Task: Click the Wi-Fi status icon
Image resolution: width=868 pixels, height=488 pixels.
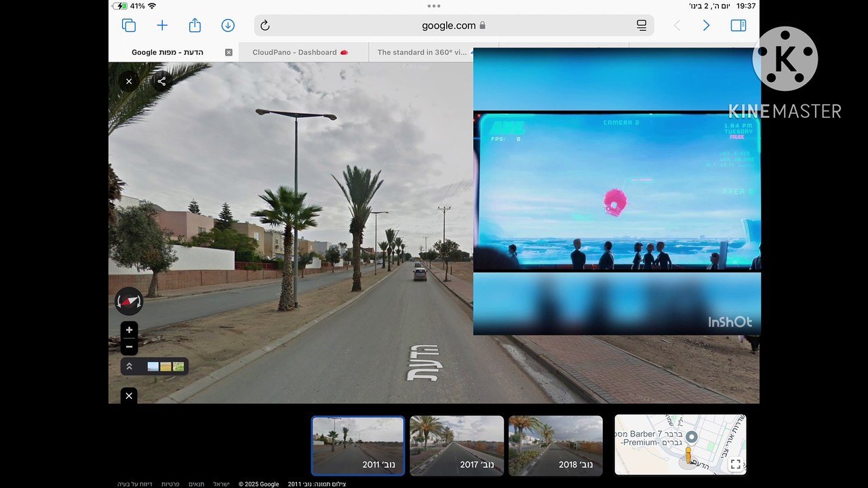Action: (x=152, y=5)
